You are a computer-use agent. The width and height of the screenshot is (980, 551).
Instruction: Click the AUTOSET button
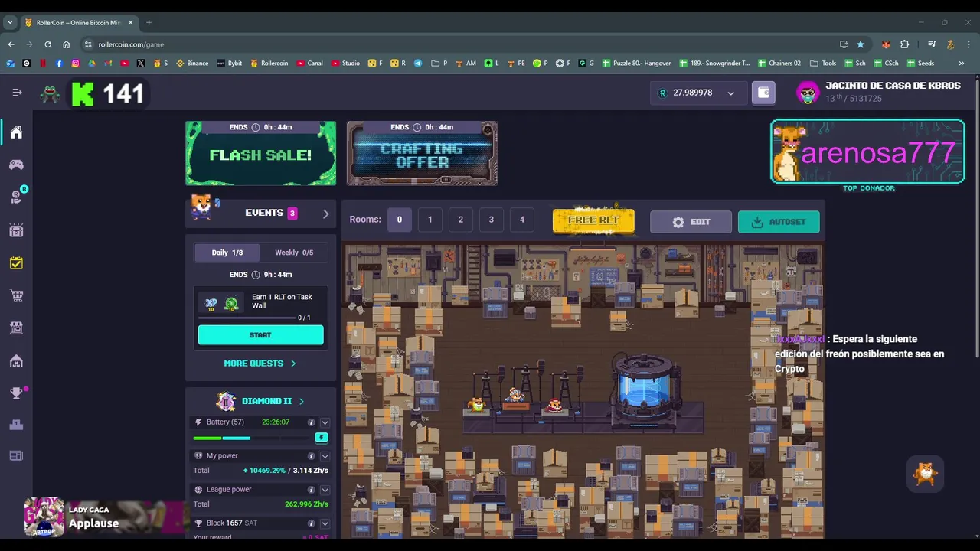pos(779,222)
